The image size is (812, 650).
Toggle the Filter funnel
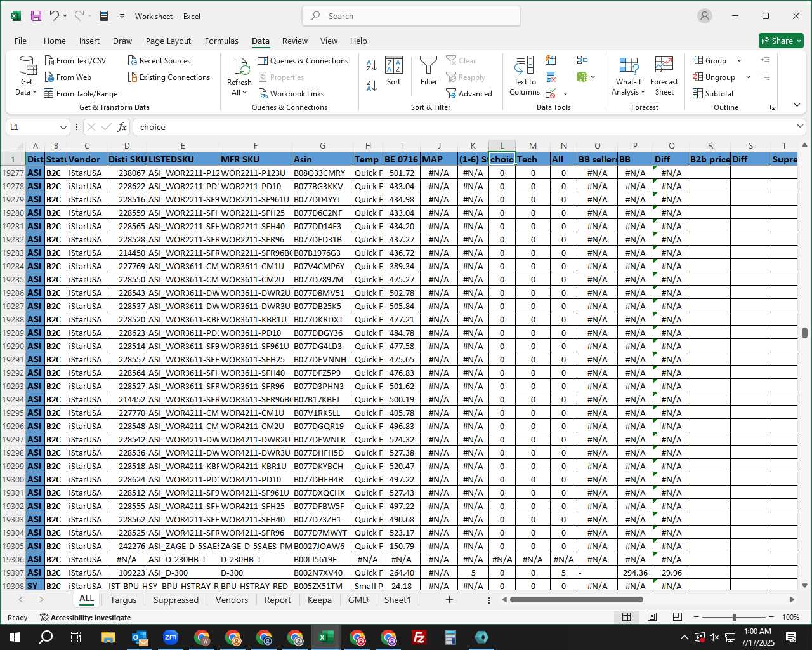[x=429, y=71]
